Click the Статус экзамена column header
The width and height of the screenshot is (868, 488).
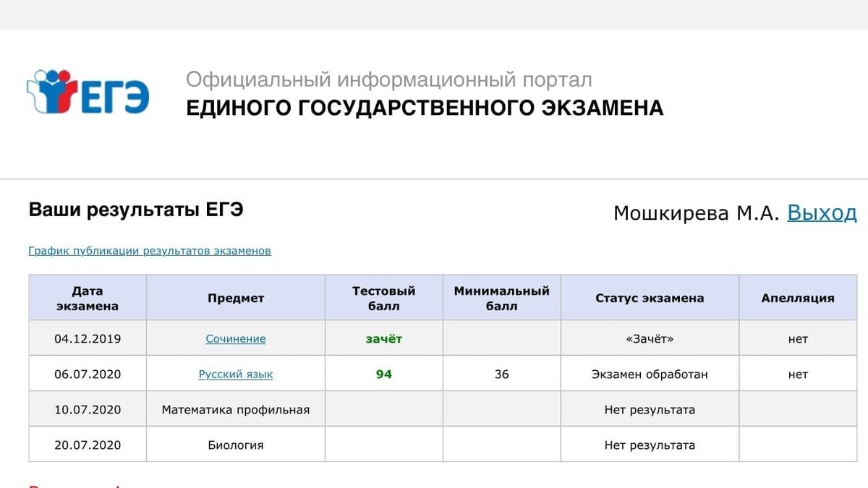(x=650, y=297)
